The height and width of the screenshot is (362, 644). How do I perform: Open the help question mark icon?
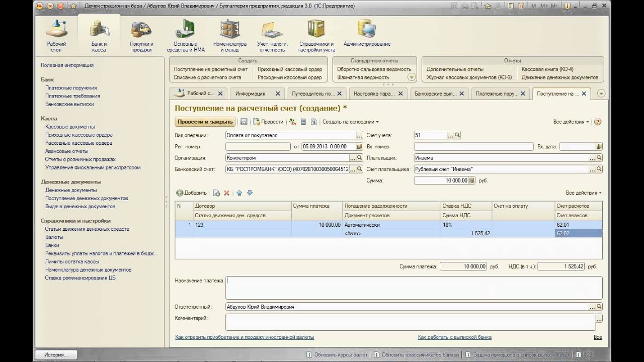(x=598, y=122)
